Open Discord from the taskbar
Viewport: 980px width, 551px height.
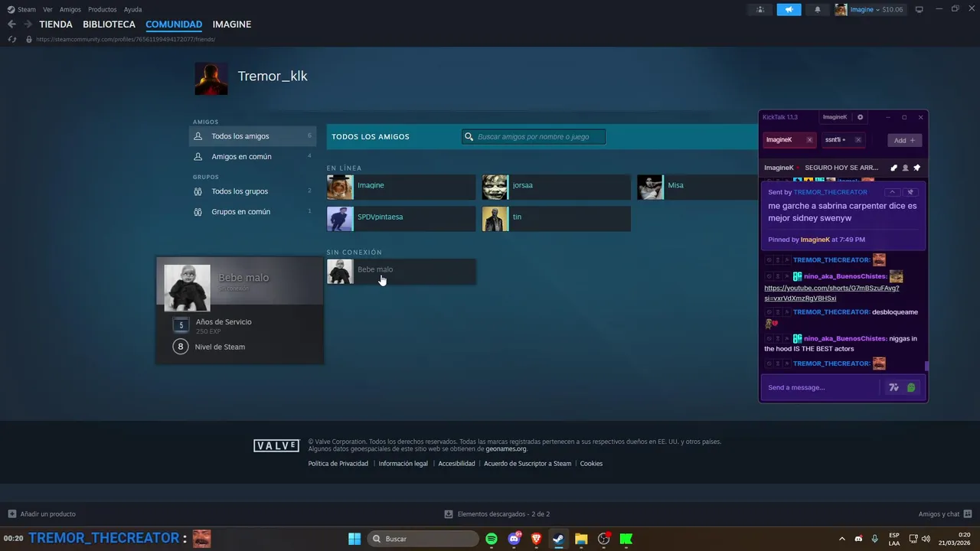(x=514, y=539)
